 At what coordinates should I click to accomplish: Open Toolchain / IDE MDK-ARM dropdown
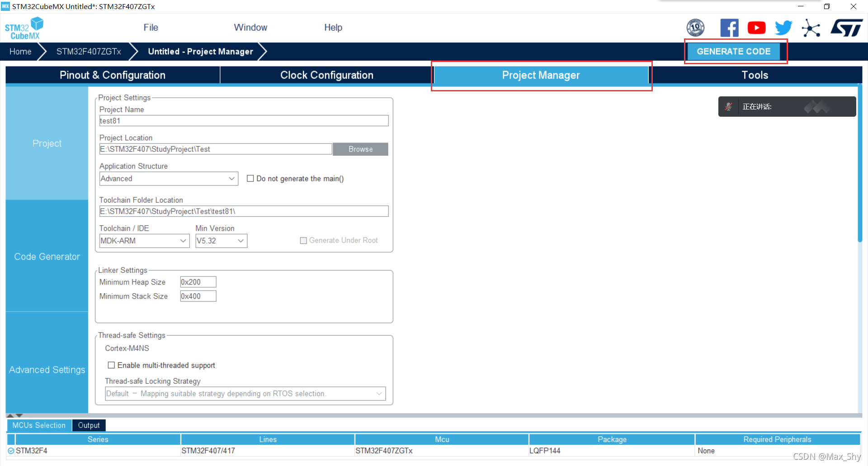click(144, 241)
